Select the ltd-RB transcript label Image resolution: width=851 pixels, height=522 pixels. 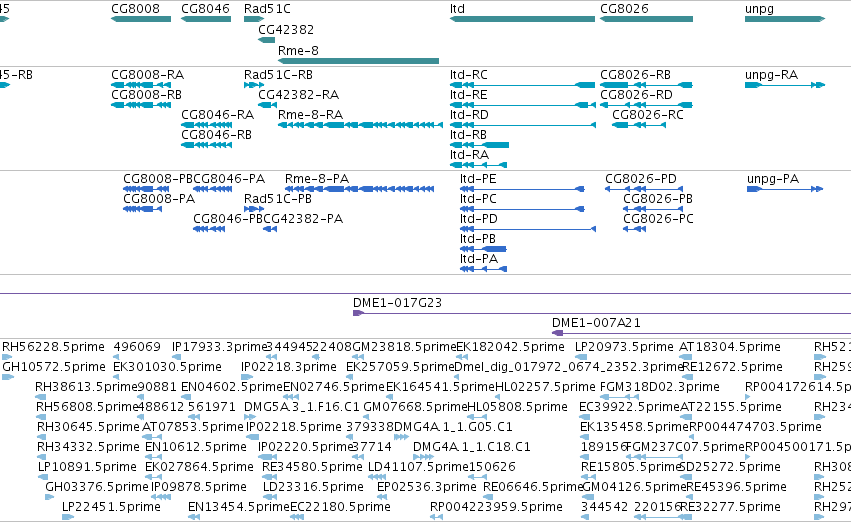468,135
